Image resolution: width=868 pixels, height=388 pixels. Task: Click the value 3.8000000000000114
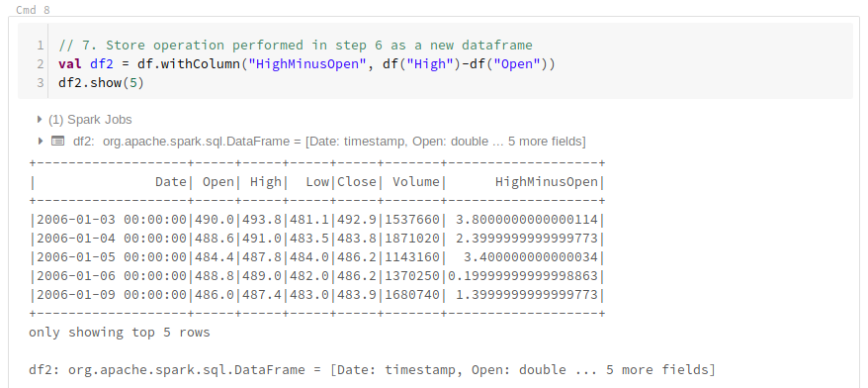pos(527,220)
